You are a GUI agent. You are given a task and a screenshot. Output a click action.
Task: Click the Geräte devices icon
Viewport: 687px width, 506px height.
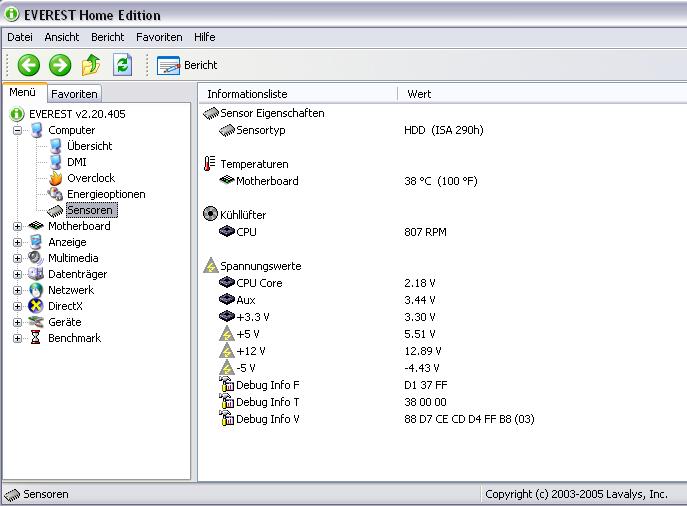tap(36, 322)
